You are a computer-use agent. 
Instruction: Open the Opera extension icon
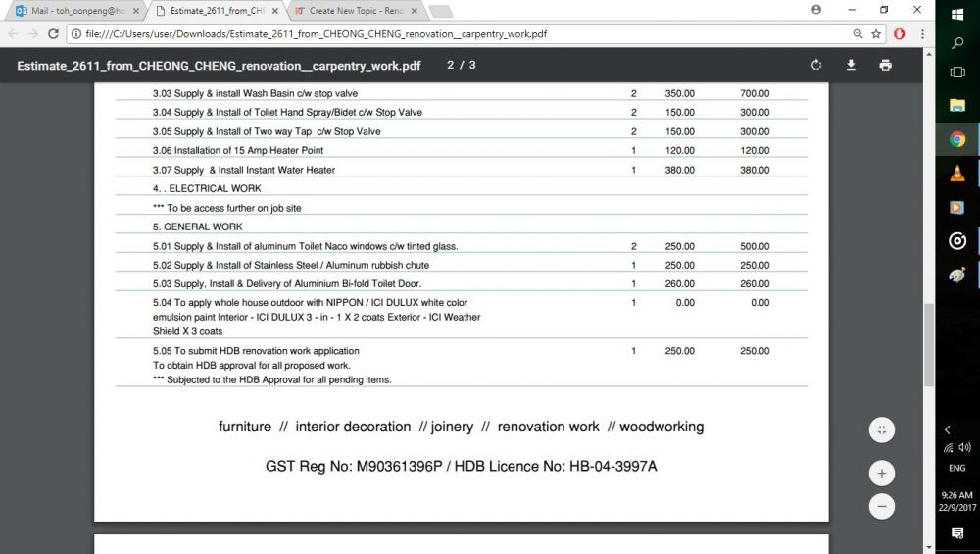coord(900,33)
